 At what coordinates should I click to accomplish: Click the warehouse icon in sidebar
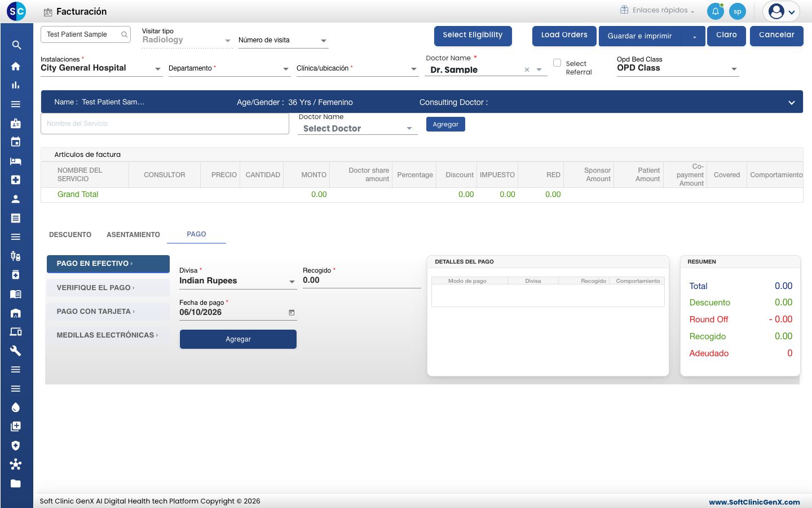[16, 313]
